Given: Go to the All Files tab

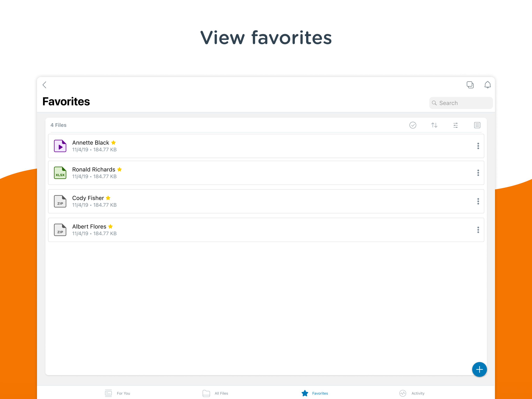Looking at the screenshot, I should [215, 393].
